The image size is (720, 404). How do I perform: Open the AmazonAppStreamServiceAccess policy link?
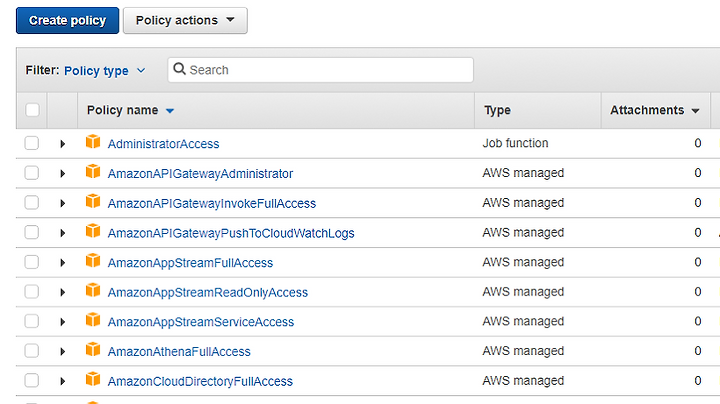point(201,322)
